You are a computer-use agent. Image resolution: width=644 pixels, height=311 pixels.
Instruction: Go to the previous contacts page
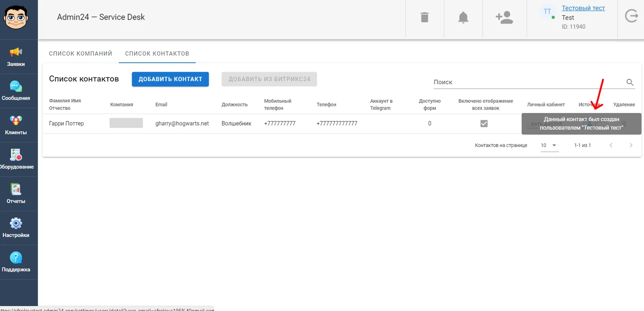pos(611,145)
